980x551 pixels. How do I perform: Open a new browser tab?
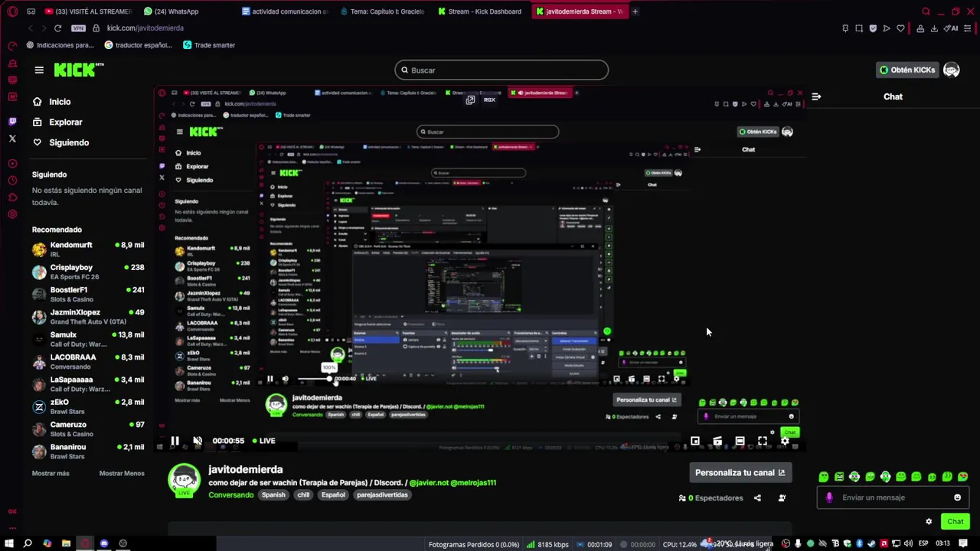(635, 11)
